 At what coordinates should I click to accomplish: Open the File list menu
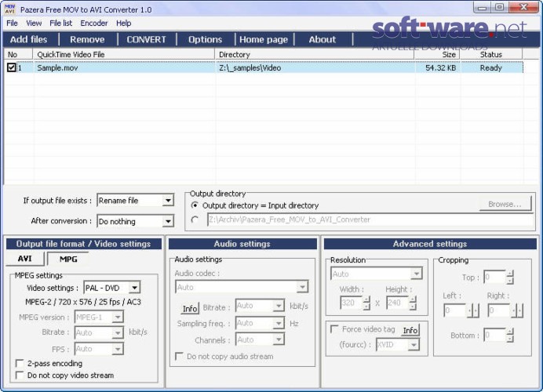(x=60, y=24)
